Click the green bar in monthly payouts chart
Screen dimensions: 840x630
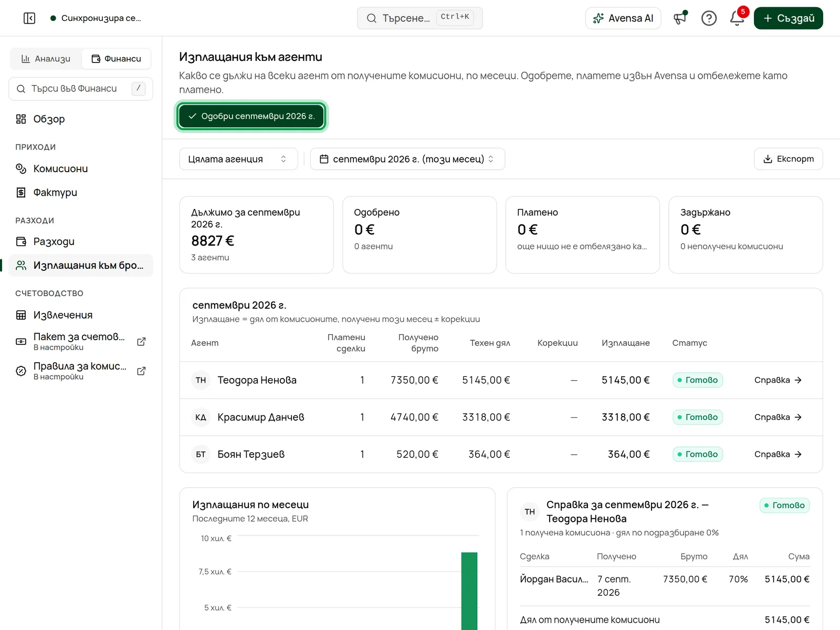[x=469, y=591]
